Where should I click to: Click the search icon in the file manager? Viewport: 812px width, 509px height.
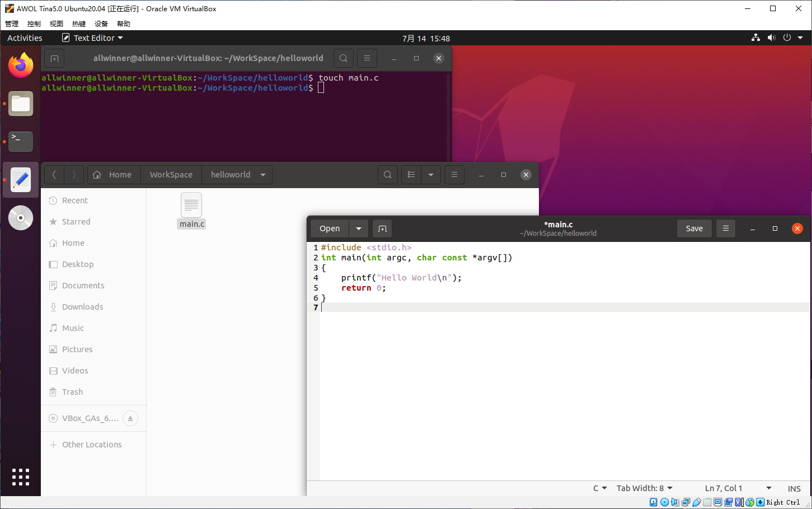pos(387,174)
